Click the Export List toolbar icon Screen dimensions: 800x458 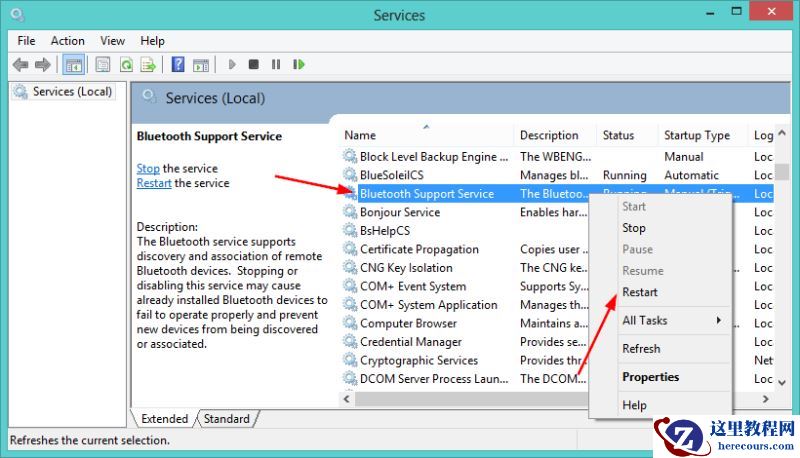148,65
